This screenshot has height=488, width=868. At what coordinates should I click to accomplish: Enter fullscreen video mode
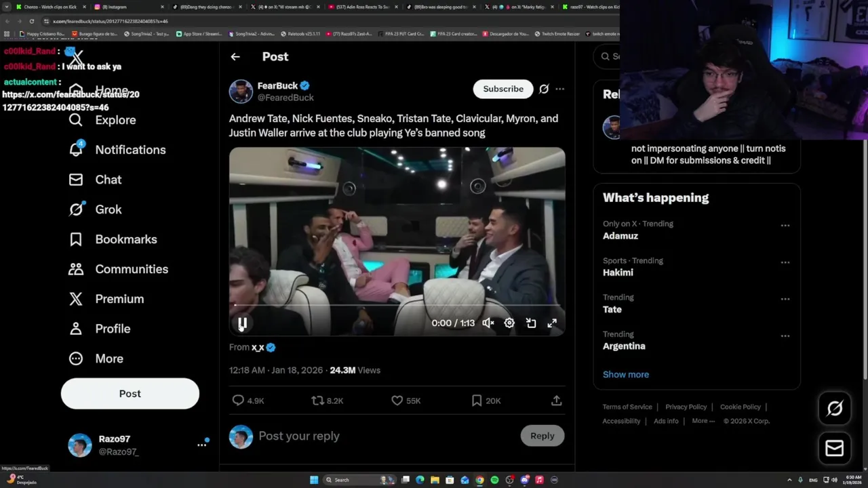(552, 323)
